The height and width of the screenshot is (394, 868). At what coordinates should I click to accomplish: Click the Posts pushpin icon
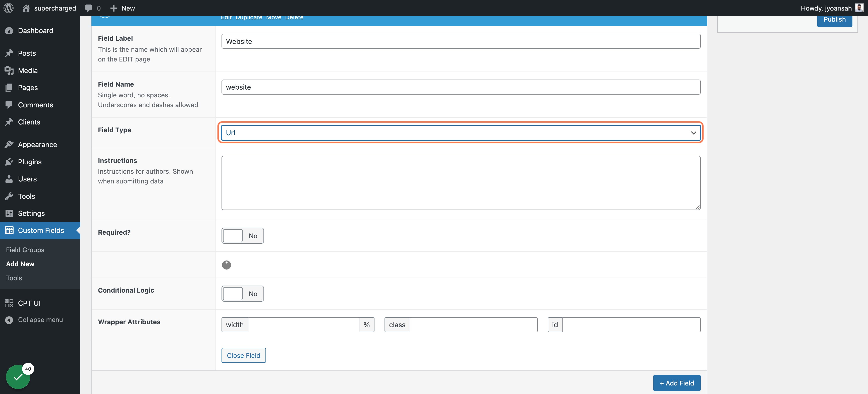(x=9, y=53)
